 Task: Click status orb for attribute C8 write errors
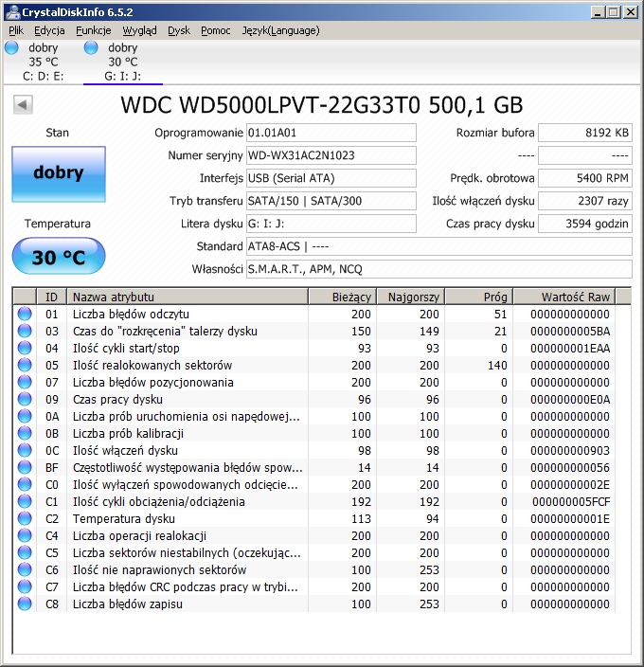click(x=25, y=604)
